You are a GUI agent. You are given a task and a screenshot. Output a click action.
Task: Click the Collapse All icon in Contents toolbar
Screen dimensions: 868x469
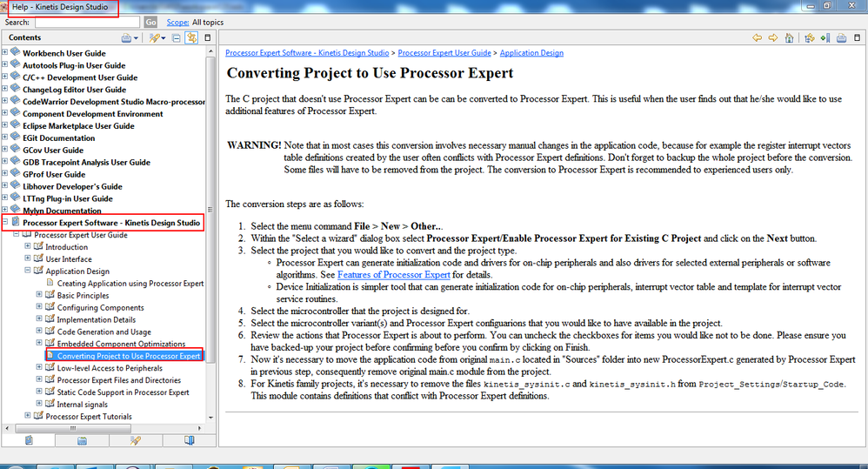click(x=176, y=37)
